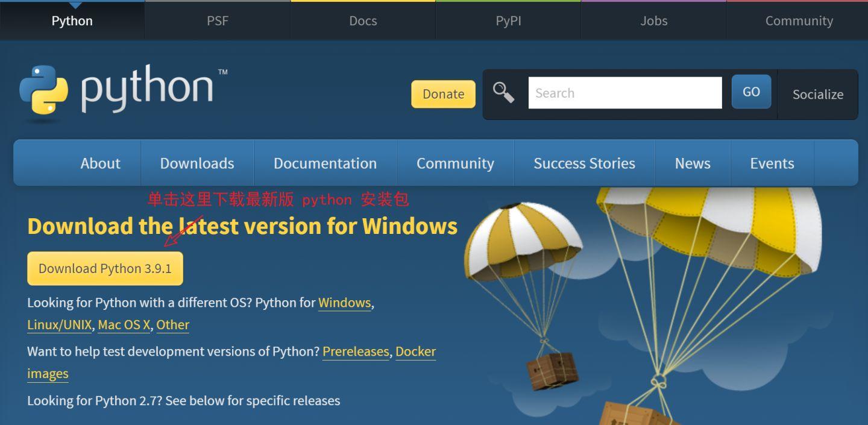Open the Other platforms link
This screenshot has width=868, height=425.
point(172,325)
